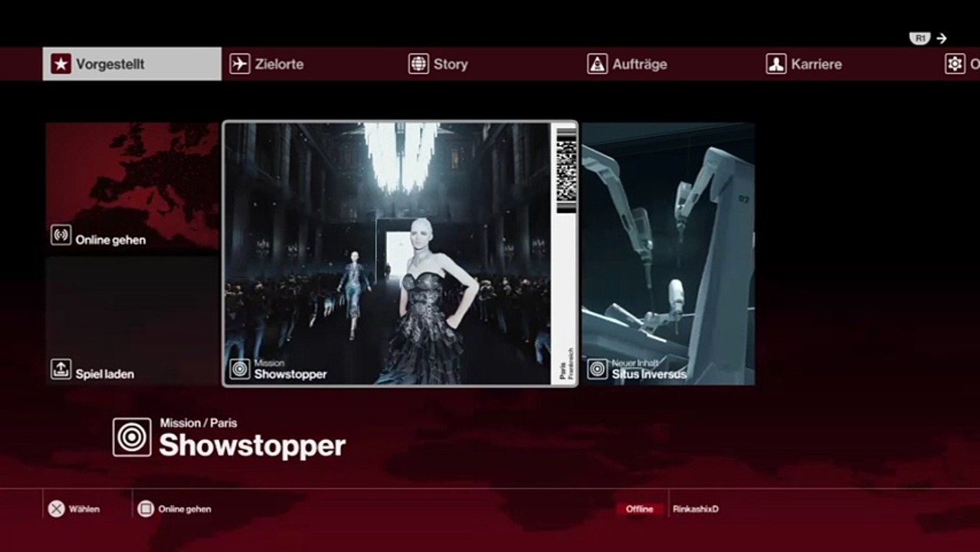Click the triangle icon beside Aufträge
Viewport: 980px width, 552px height.
click(x=598, y=64)
